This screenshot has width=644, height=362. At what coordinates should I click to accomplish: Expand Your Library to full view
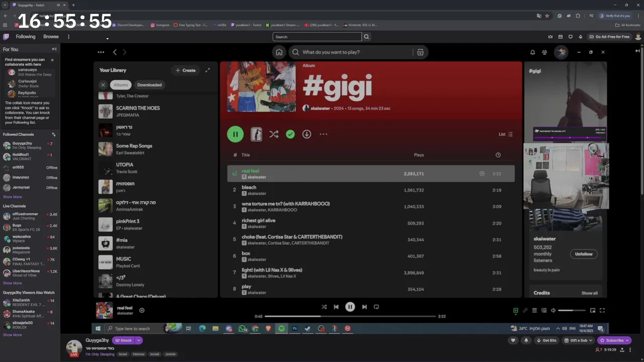click(207, 70)
